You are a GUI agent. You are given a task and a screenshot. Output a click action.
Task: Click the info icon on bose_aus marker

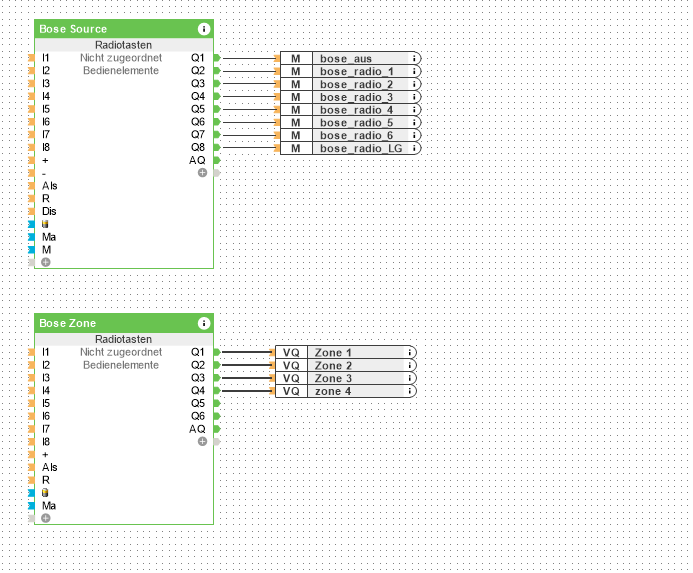[x=414, y=58]
